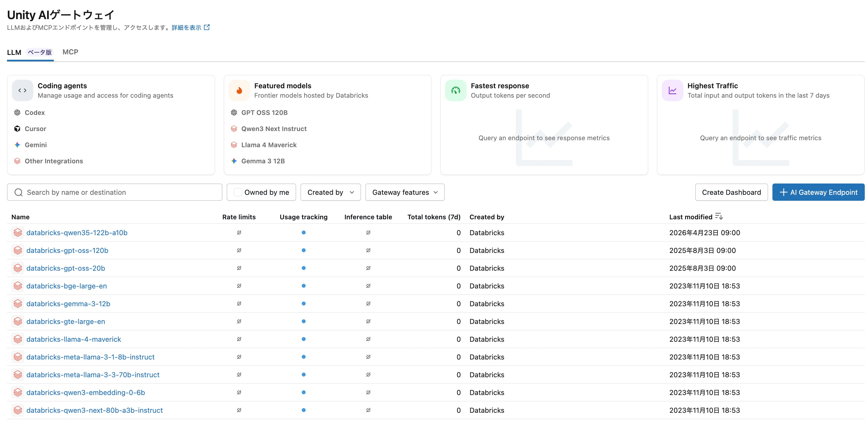
Task: Click the Featured models flame icon
Action: 239,90
